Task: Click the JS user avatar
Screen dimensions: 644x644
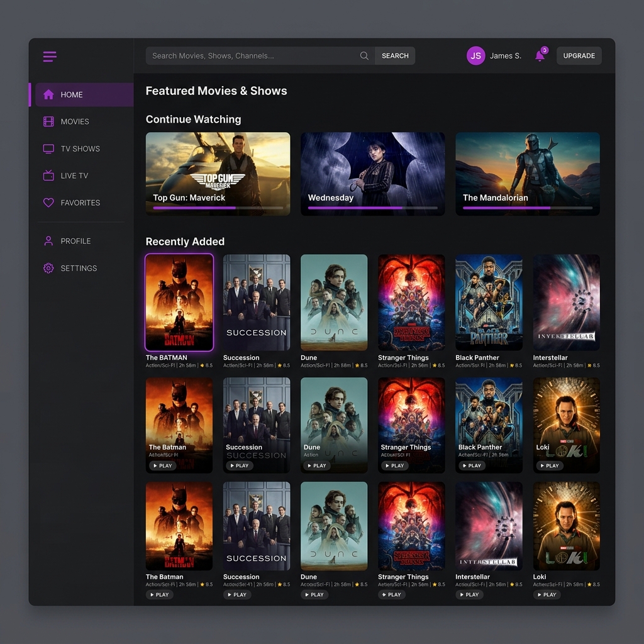Action: 475,56
